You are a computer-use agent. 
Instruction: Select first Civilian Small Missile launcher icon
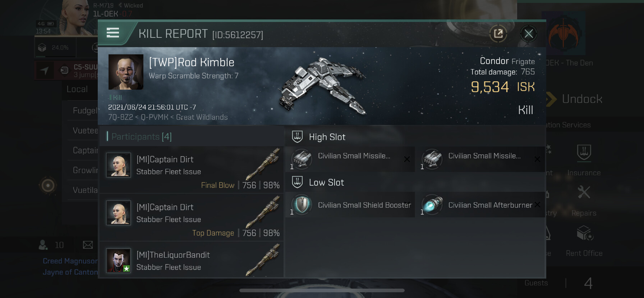click(x=302, y=159)
